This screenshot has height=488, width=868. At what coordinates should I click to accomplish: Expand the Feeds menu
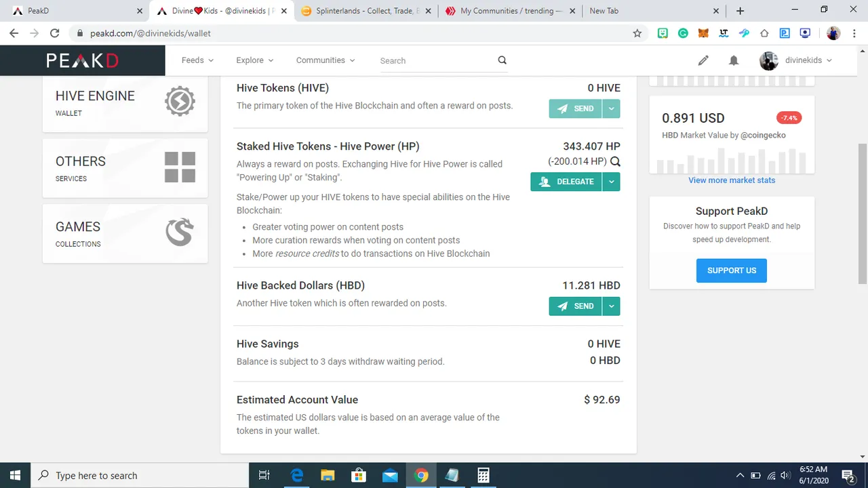tap(197, 60)
